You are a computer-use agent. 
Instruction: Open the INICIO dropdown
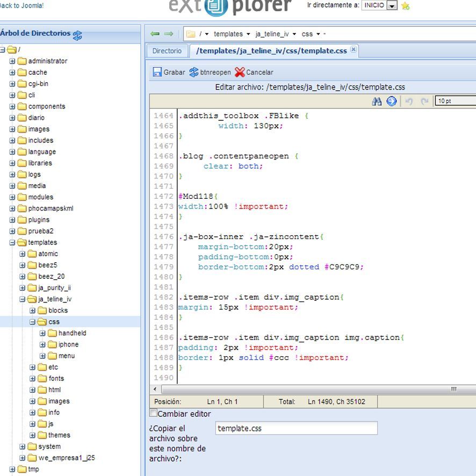(393, 5)
